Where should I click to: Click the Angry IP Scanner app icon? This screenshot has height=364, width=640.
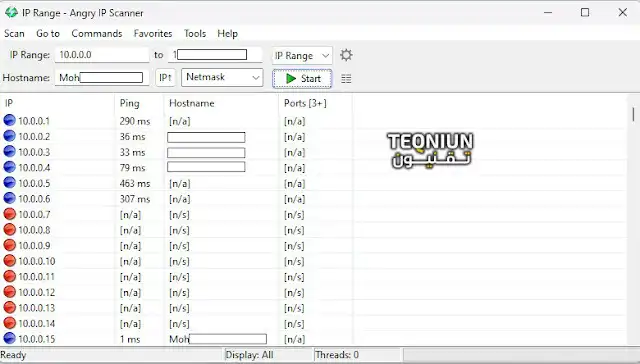[x=11, y=13]
